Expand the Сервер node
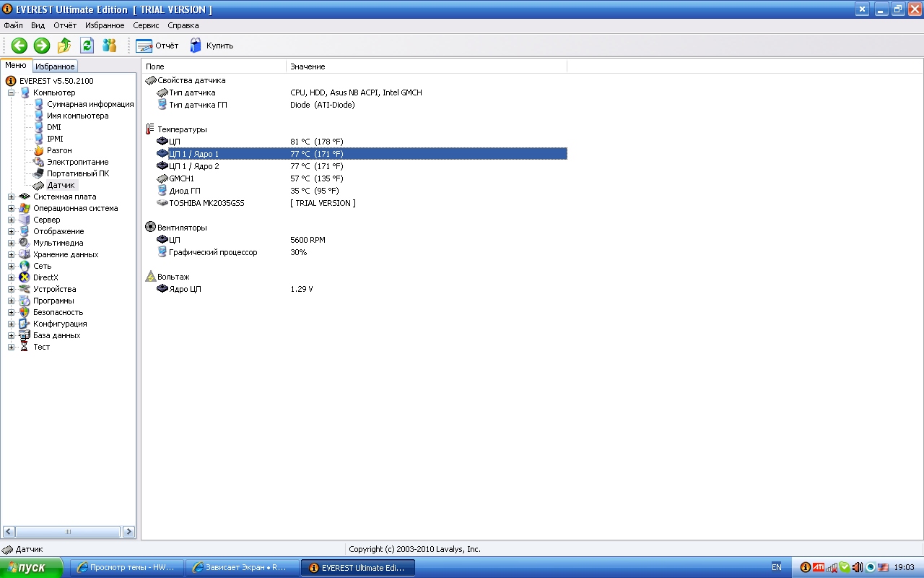Screen dimensions: 924x578 point(12,220)
